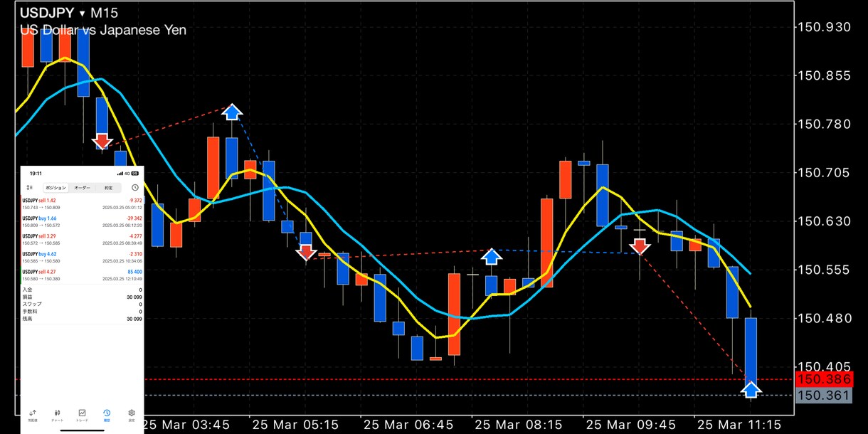Select the USDJPY sell 3.29 trade row

(82, 240)
